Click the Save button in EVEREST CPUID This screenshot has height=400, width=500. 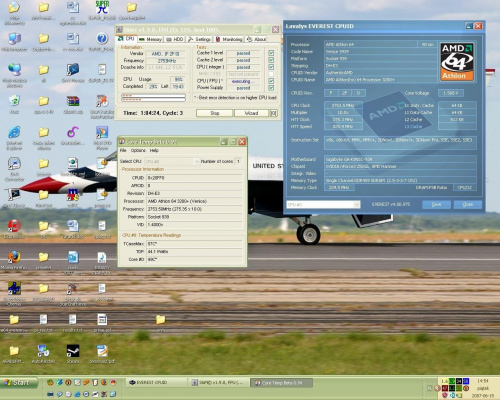(x=436, y=204)
